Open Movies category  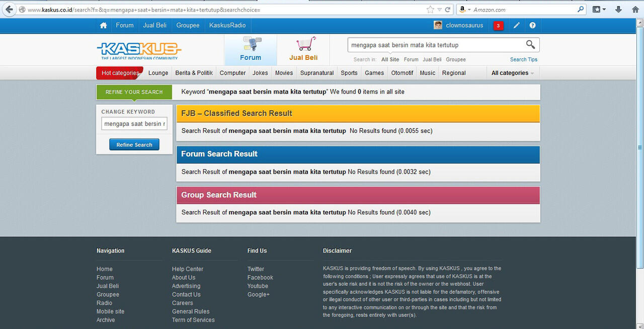tap(284, 73)
